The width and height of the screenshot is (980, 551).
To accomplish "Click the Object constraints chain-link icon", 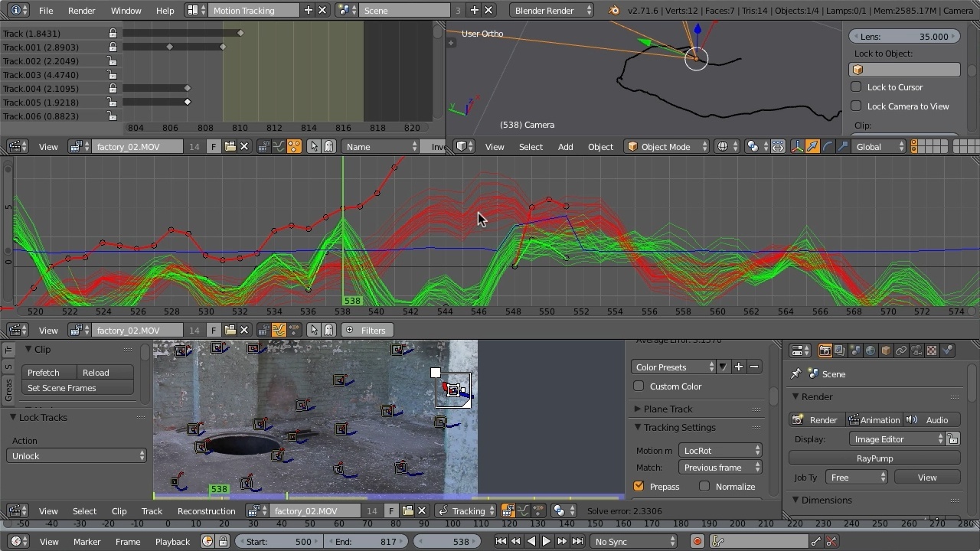I will click(x=900, y=350).
